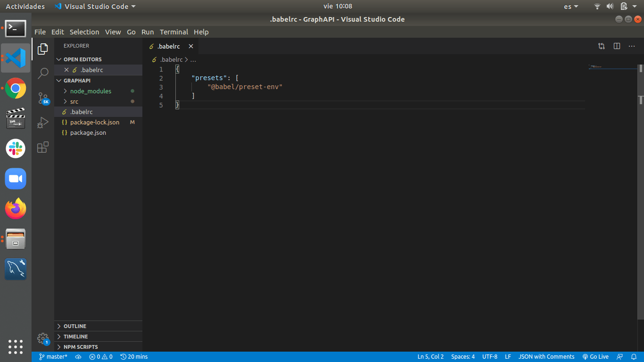The height and width of the screenshot is (362, 644).
Task: Close the .babelrc editor tab
Action: [191, 46]
